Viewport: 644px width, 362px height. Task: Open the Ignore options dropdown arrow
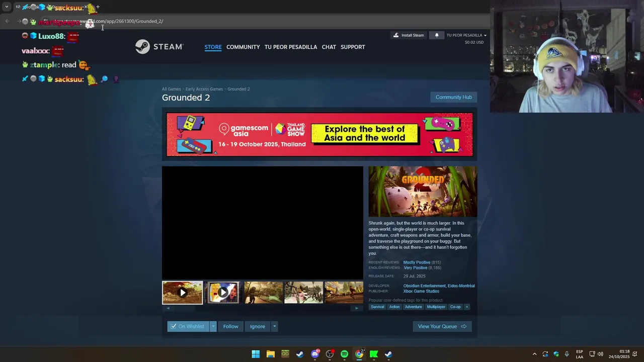[274, 326]
